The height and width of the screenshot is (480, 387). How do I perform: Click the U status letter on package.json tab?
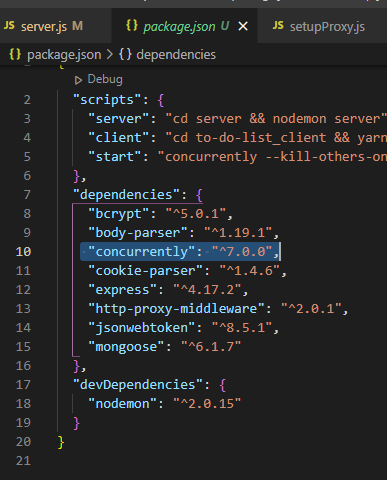(x=225, y=26)
